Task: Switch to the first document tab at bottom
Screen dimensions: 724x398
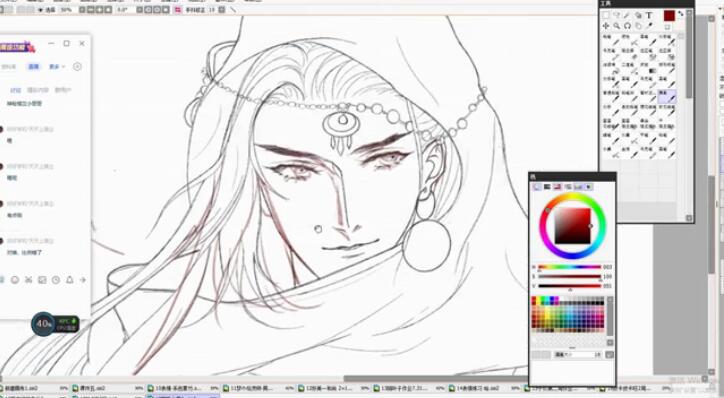Action: [x=35, y=388]
